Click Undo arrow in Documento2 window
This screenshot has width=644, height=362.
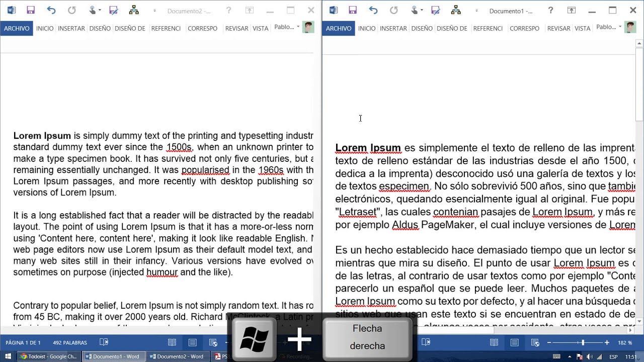pos(51,10)
